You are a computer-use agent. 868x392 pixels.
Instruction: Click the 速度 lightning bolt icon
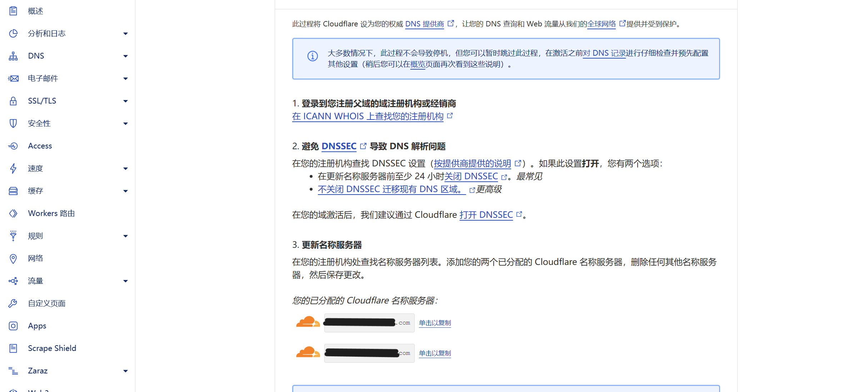[13, 169]
